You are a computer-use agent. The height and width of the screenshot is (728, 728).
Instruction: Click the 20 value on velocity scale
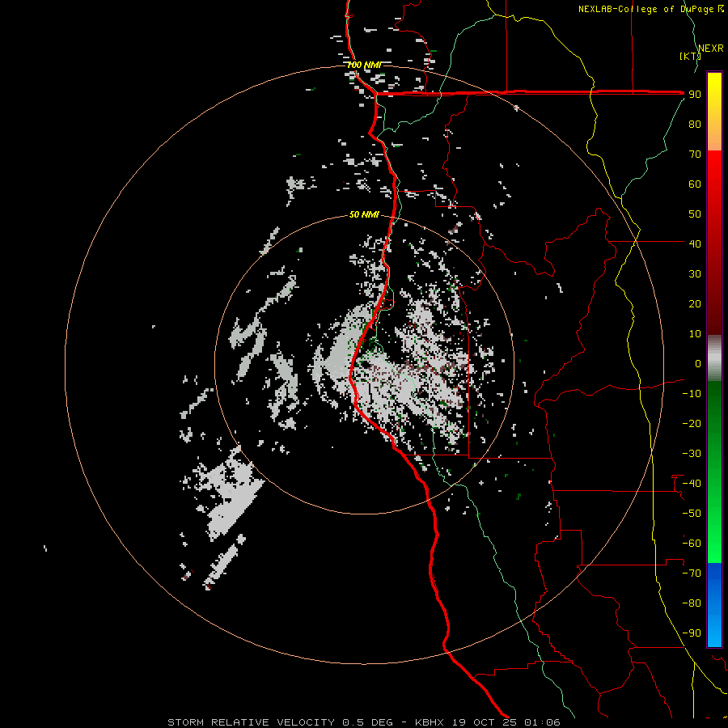click(x=695, y=303)
